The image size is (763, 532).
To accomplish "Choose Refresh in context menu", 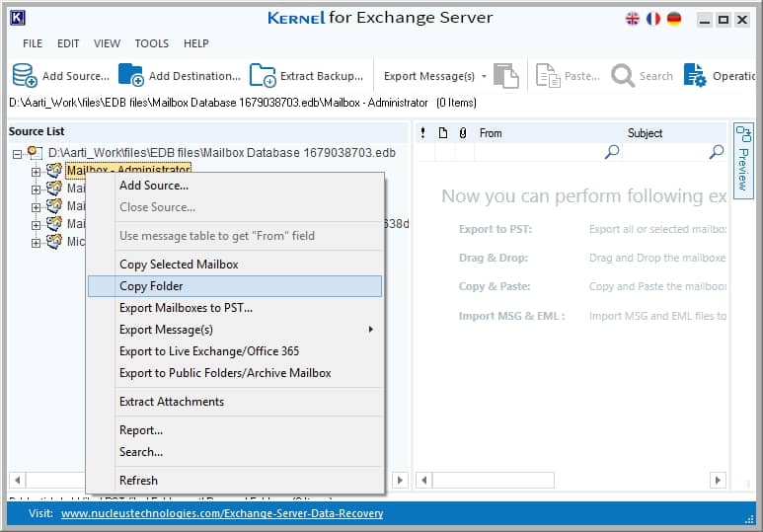I will tap(235, 481).
